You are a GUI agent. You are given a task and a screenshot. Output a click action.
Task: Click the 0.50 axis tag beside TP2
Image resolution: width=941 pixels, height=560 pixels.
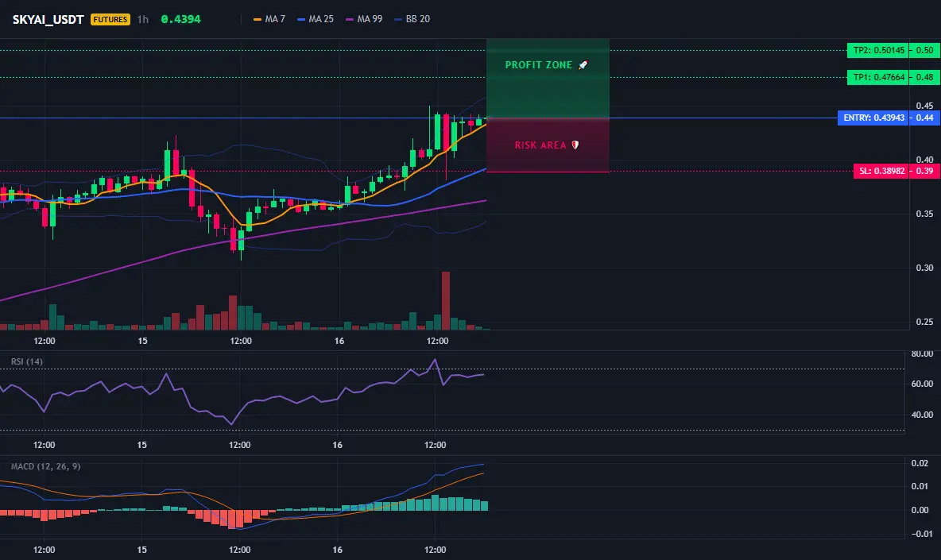[x=925, y=50]
